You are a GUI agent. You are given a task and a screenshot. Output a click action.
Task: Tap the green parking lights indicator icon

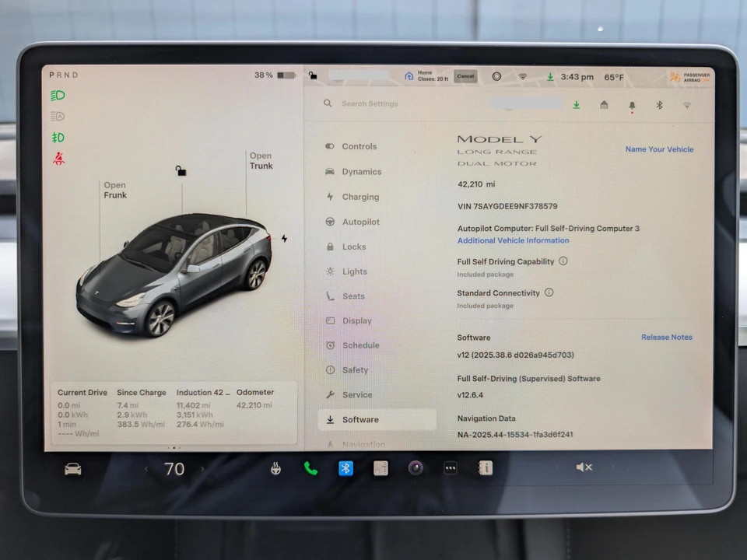[58, 138]
